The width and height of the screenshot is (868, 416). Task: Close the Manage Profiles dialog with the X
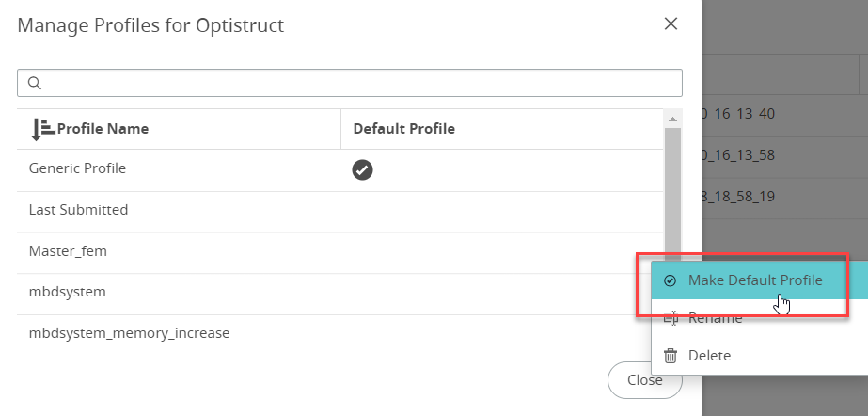point(671,24)
